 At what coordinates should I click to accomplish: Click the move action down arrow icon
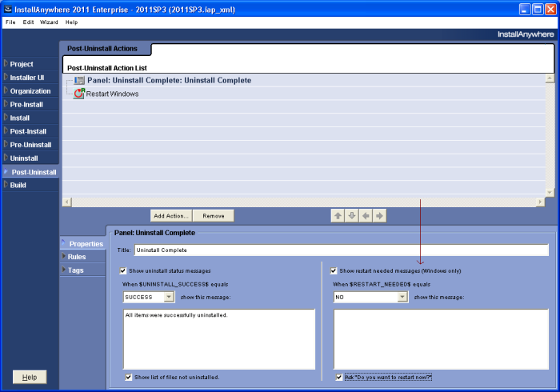pyautogui.click(x=352, y=216)
